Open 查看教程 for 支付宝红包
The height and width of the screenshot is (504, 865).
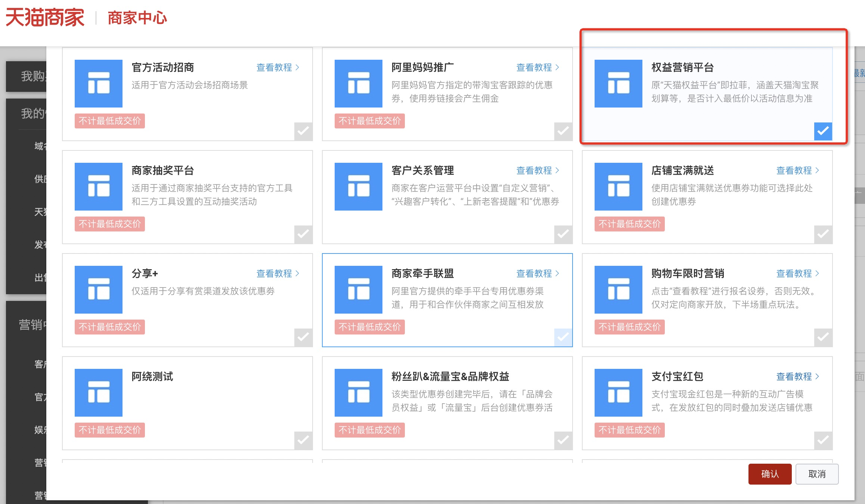(x=798, y=377)
